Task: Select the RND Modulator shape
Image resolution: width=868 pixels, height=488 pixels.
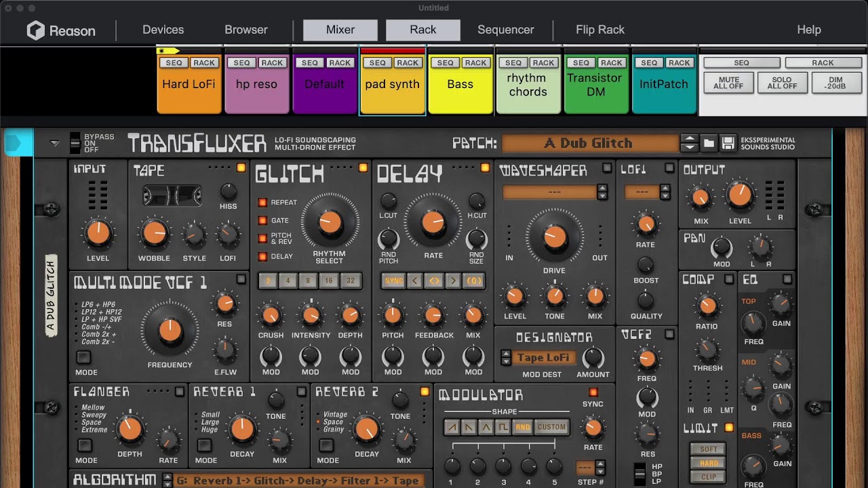Action: [x=522, y=427]
